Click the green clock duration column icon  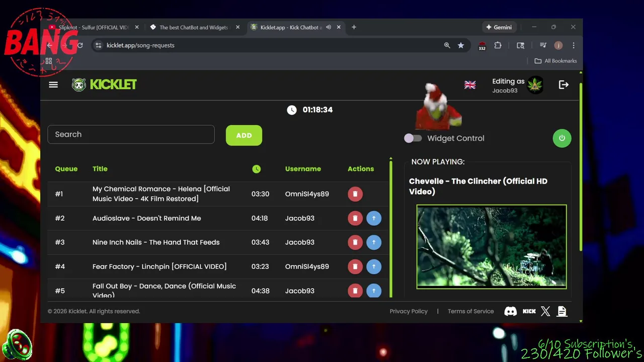click(x=257, y=169)
